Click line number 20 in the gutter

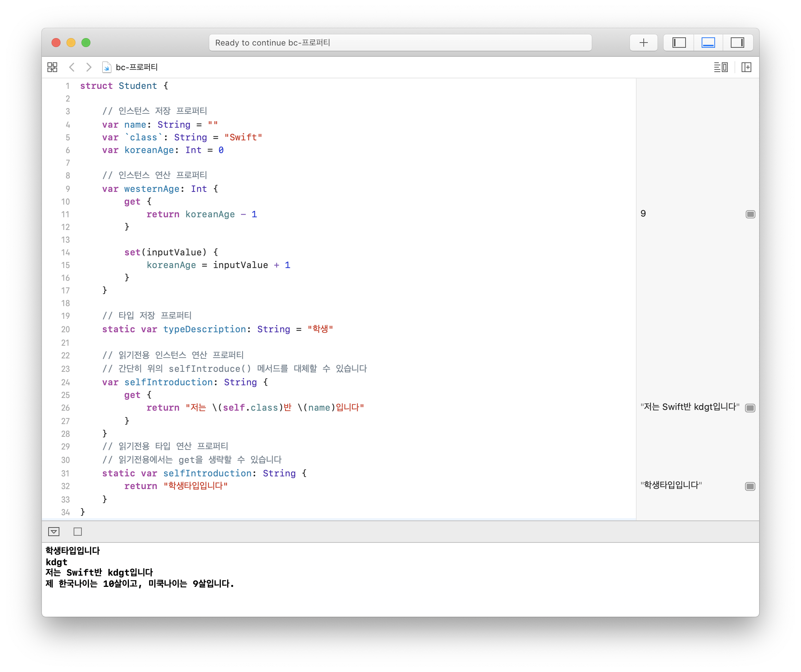tap(66, 329)
